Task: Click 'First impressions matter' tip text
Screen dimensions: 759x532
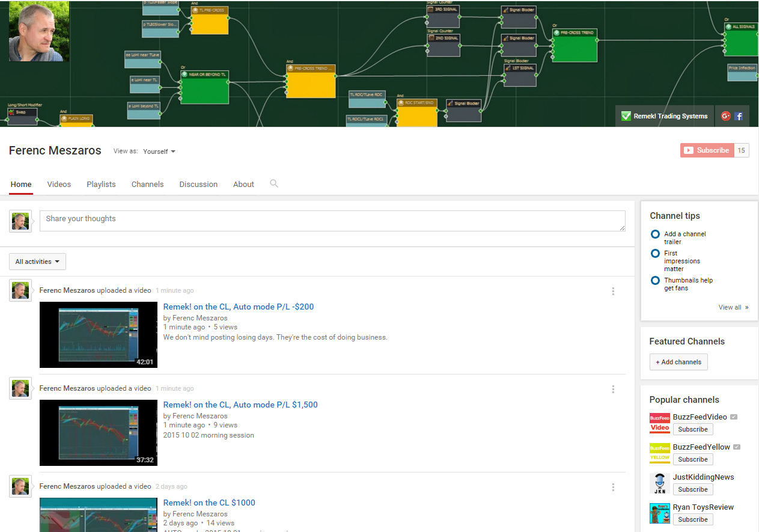Action: [682, 261]
